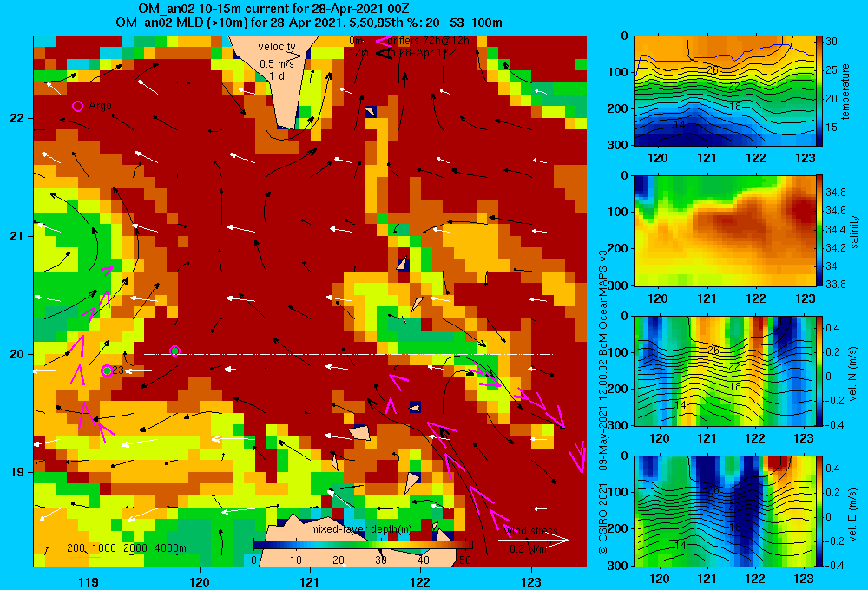Click the "OM_an02 MLD (>10m)" title line
Image resolution: width=868 pixels, height=590 pixels.
tap(309, 23)
